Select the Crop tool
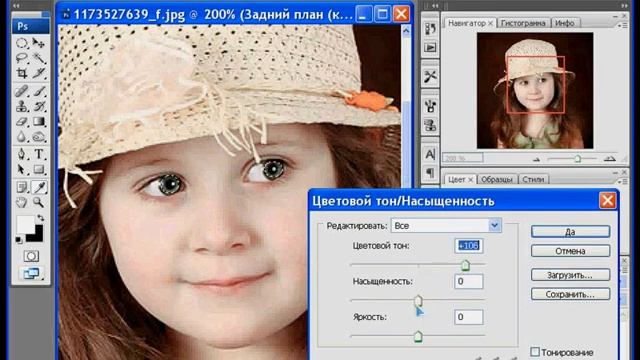This screenshot has height=360, width=640. point(22,73)
